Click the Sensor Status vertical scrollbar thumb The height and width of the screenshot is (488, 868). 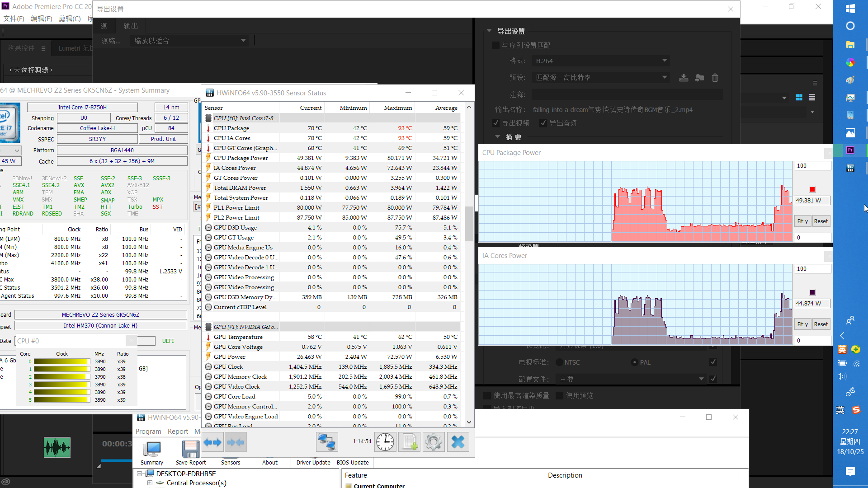[469, 224]
